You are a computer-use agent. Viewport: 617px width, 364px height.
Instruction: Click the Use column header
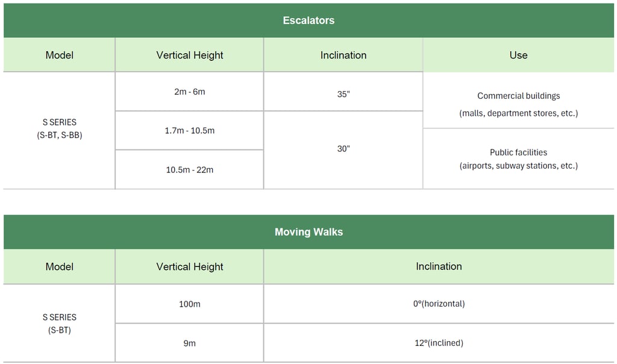tap(518, 55)
